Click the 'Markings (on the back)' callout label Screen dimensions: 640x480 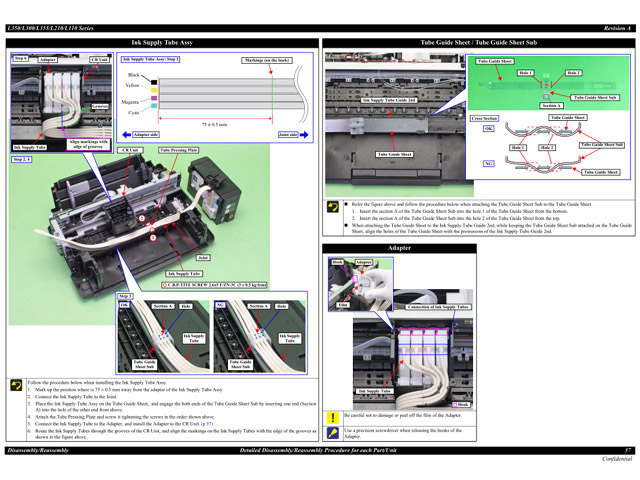coord(265,60)
